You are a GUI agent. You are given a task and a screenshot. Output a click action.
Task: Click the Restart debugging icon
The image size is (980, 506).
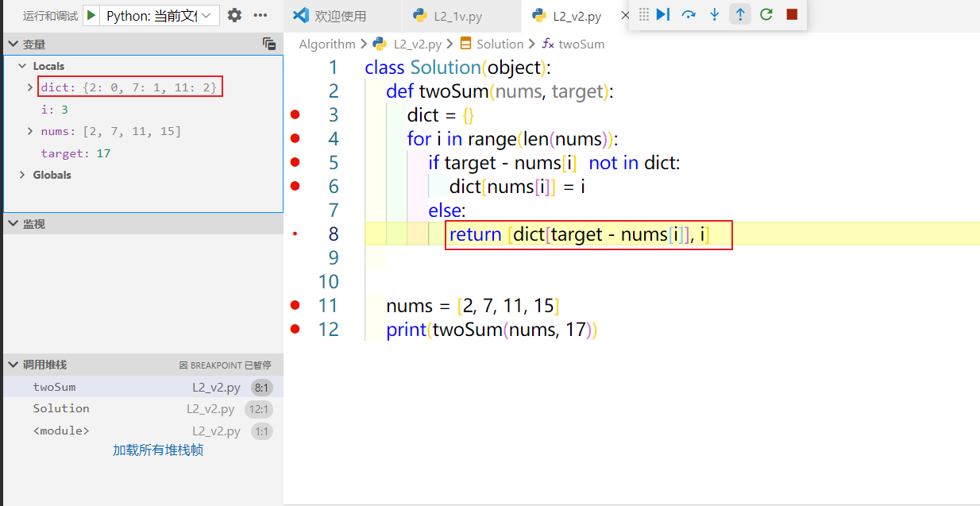click(x=766, y=14)
